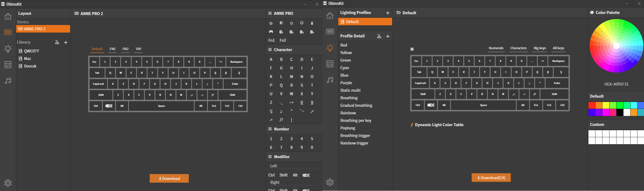Select the cube icon in ANNE PRO panel
Viewport: 644px width, 191px height.
[271, 23]
